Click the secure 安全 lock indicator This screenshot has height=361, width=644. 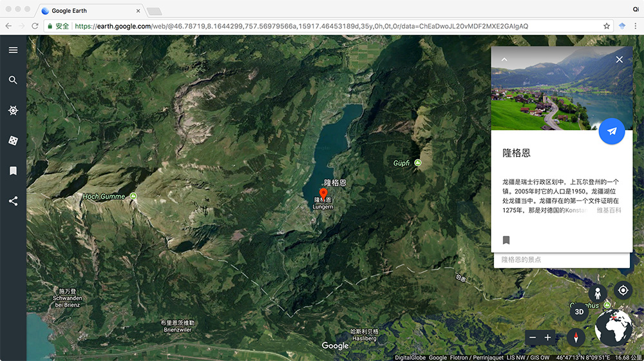pos(59,26)
